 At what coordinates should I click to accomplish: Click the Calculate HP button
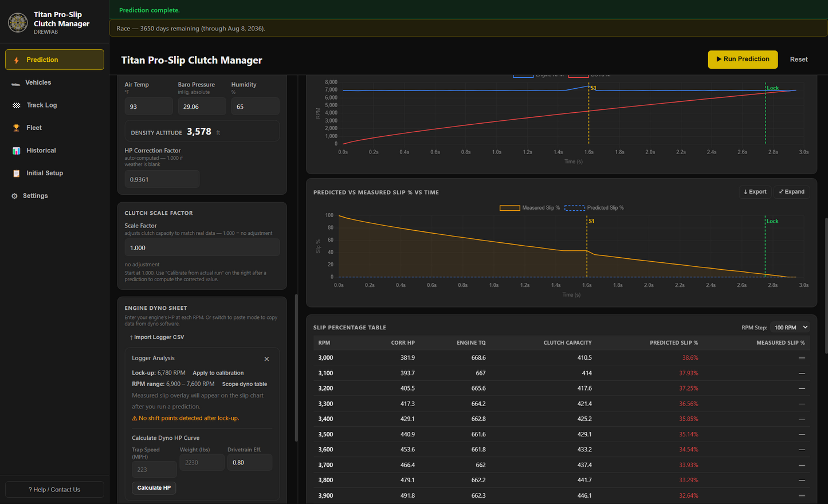[154, 488]
